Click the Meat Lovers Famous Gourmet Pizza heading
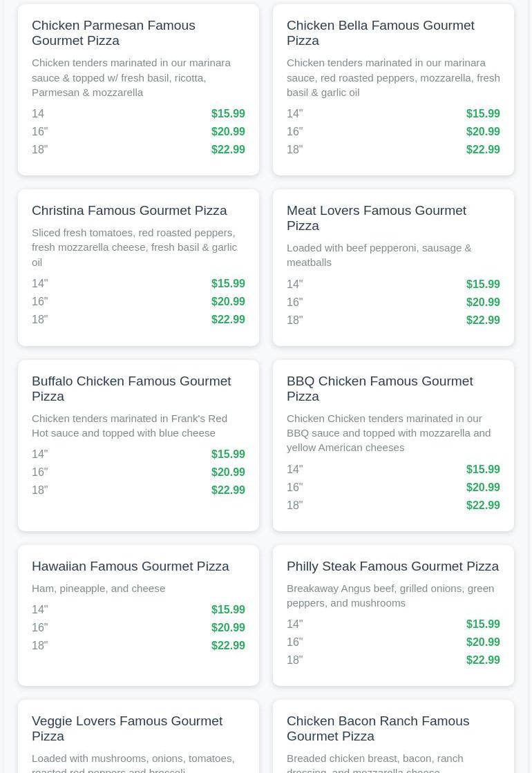Image resolution: width=532 pixels, height=773 pixels. pos(376,218)
